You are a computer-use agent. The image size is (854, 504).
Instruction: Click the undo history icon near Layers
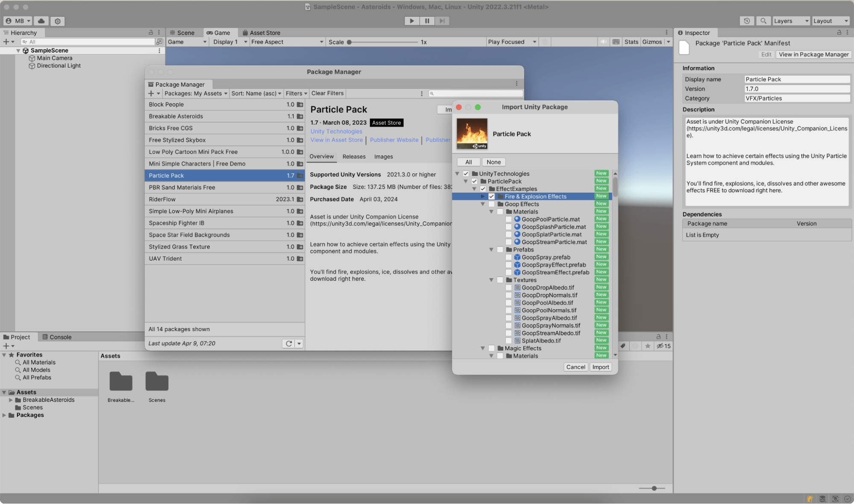tap(747, 21)
